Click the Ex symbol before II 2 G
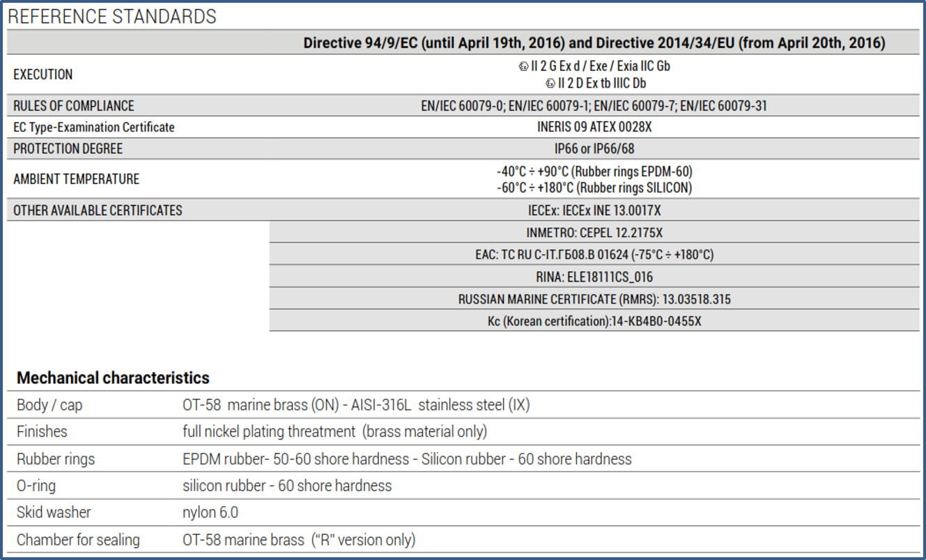Viewport: 926px width, 560px height. tap(523, 67)
